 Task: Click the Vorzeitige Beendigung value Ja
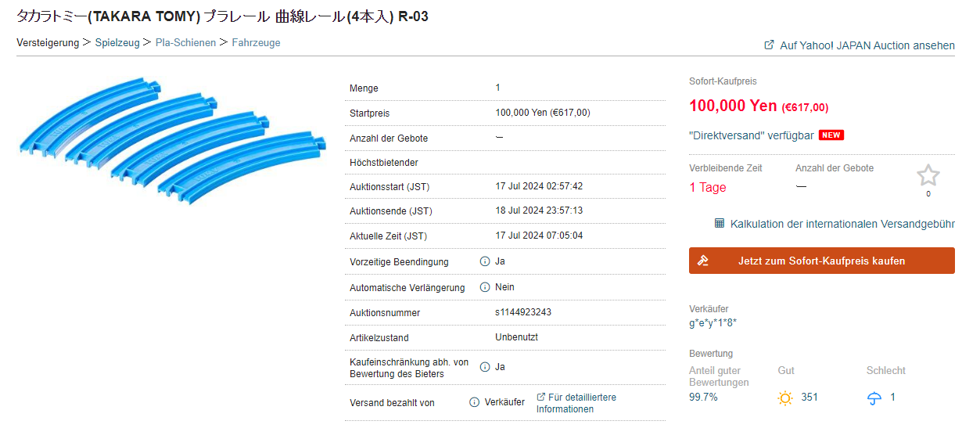(501, 261)
